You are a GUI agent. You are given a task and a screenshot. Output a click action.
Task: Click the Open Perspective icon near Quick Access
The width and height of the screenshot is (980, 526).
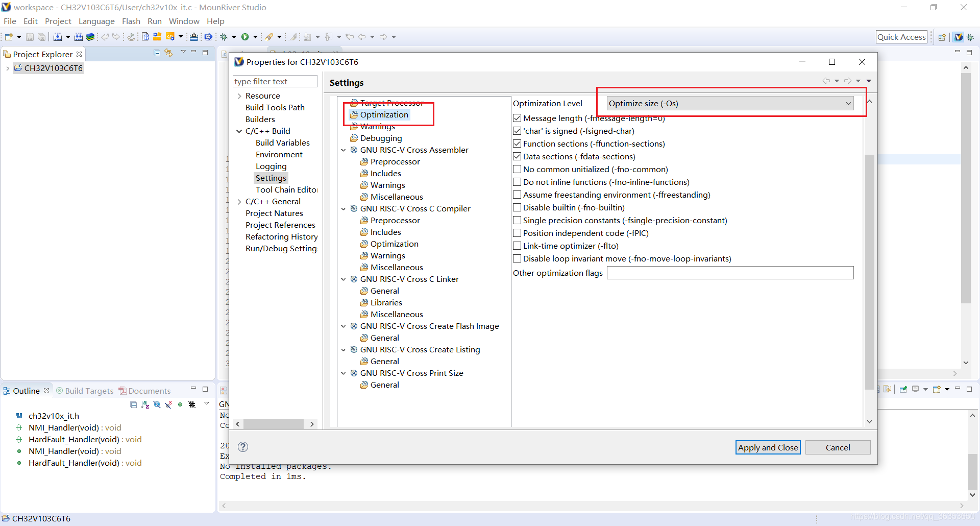942,37
